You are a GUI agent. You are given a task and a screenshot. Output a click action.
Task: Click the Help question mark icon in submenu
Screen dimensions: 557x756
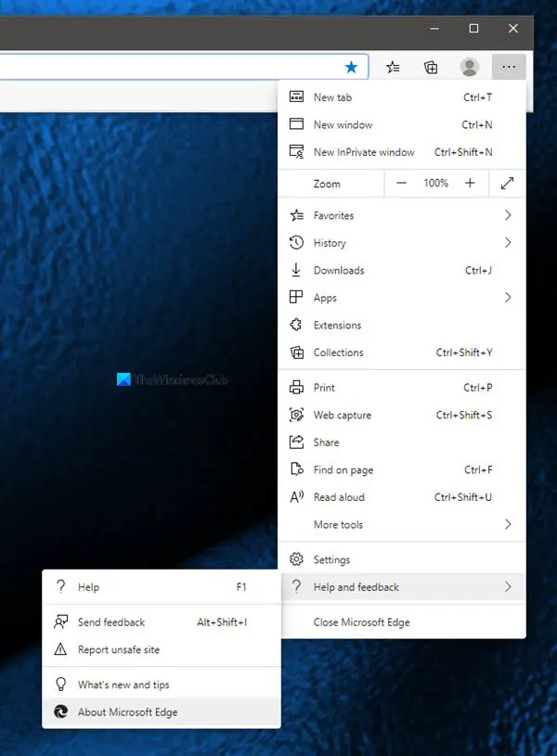pyautogui.click(x=61, y=587)
